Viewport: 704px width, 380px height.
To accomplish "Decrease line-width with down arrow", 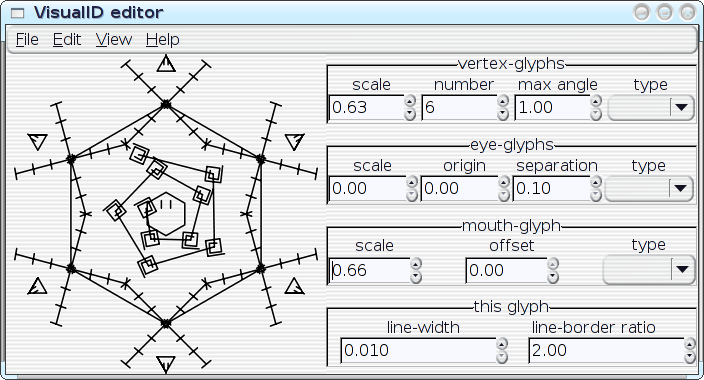I will pyautogui.click(x=502, y=357).
